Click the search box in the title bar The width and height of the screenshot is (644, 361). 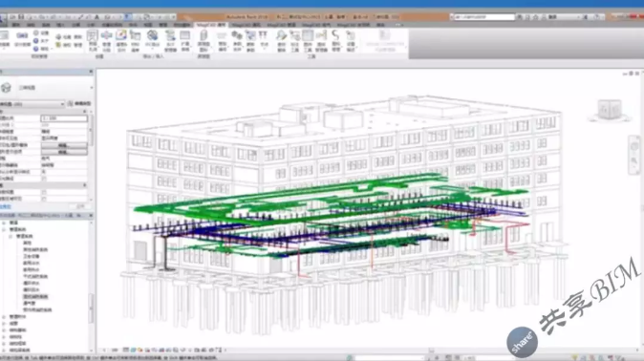coord(483,17)
